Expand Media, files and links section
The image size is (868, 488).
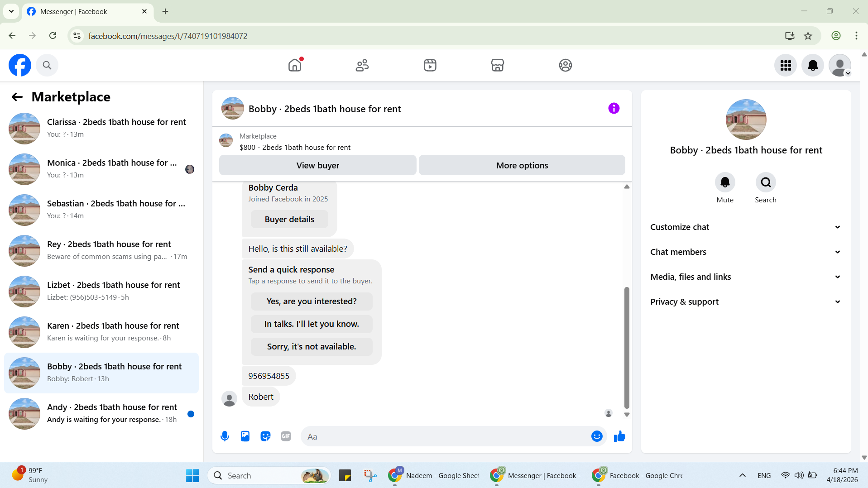746,277
